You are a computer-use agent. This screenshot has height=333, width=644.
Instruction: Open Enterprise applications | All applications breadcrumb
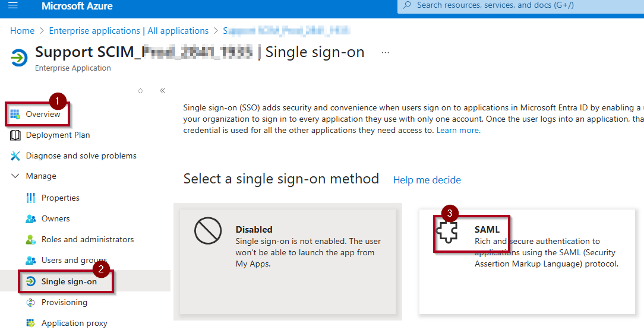[x=128, y=31]
